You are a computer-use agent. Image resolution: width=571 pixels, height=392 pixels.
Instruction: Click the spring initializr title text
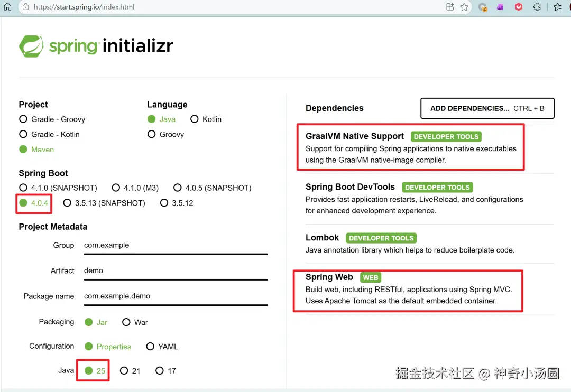(110, 46)
